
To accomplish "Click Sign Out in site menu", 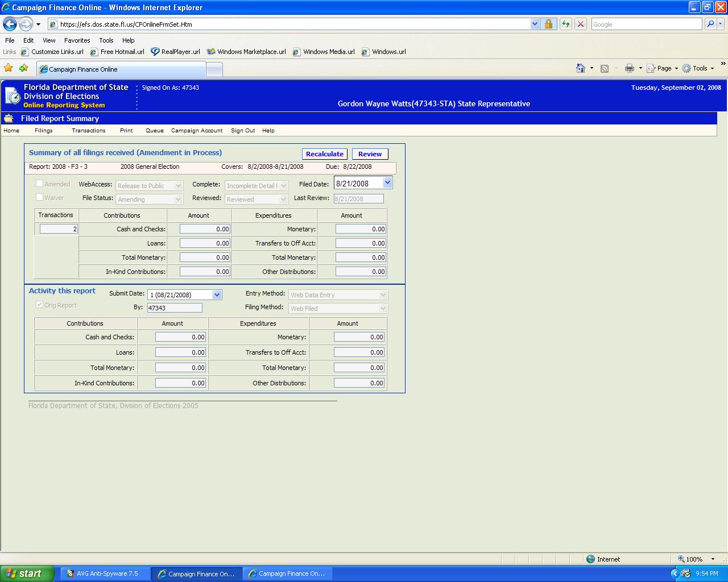I will (243, 131).
